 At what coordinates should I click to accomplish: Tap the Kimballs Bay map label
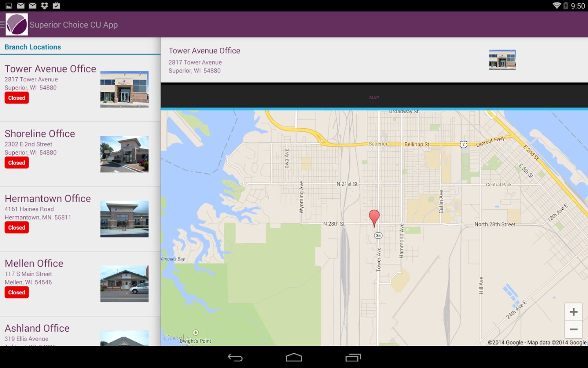[x=173, y=259]
